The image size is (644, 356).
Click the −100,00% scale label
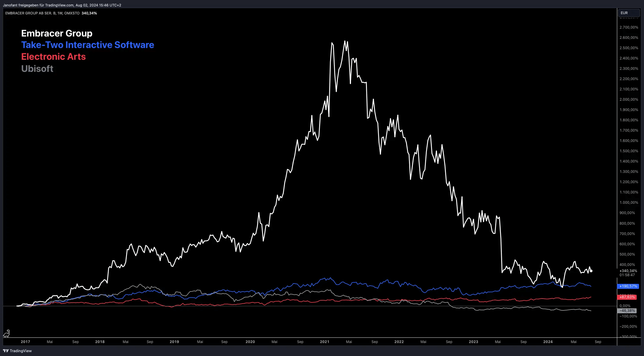(x=628, y=316)
